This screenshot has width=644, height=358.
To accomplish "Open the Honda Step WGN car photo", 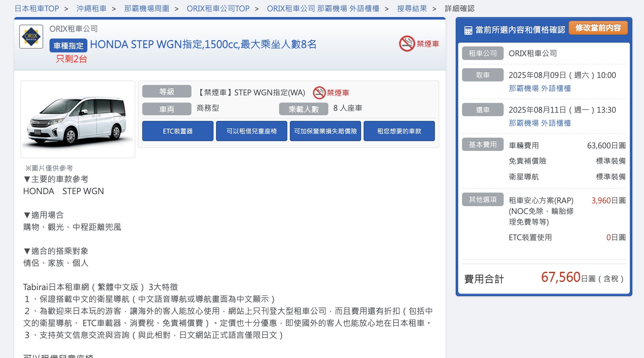I will click(x=78, y=119).
